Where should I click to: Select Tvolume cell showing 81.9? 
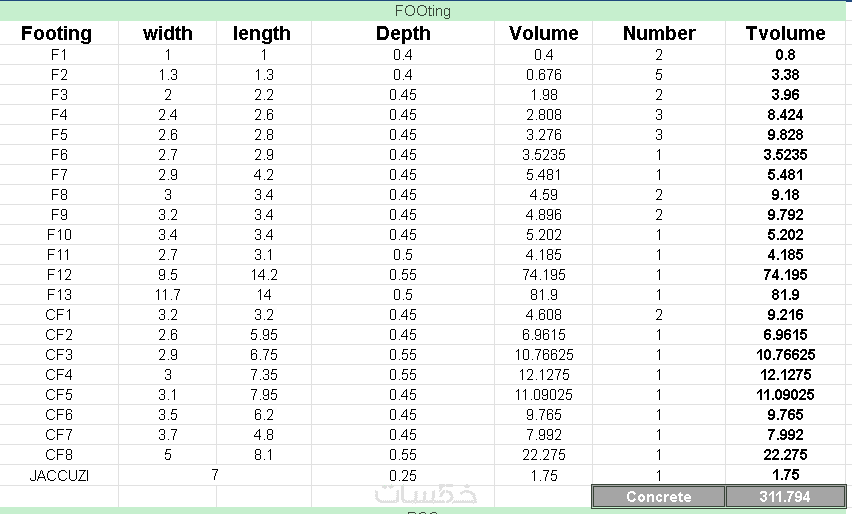click(x=785, y=295)
